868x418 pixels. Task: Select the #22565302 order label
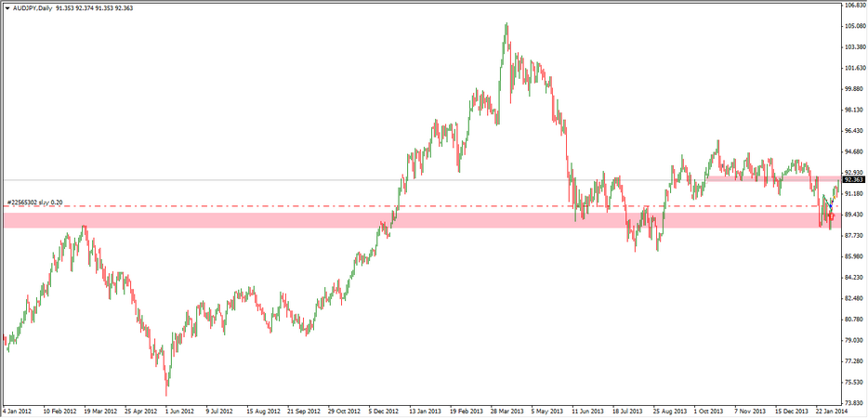(x=34, y=202)
